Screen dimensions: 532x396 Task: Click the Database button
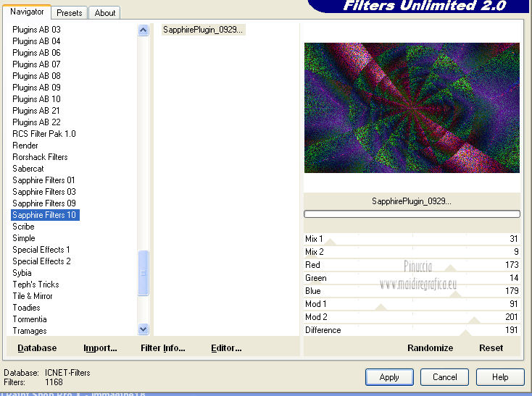coord(37,348)
